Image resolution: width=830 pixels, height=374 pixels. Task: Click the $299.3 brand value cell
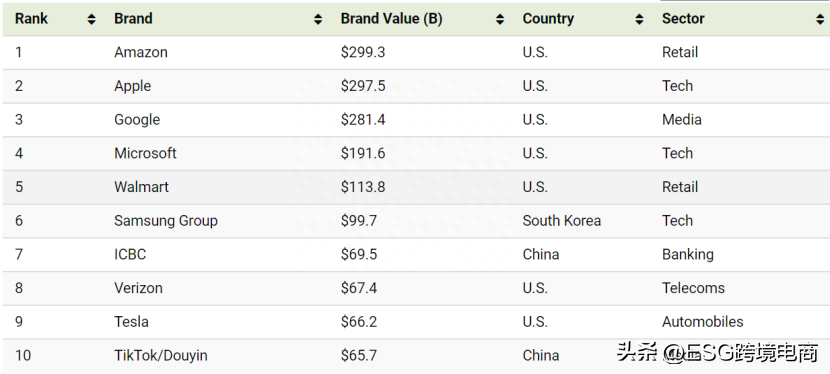coord(363,52)
